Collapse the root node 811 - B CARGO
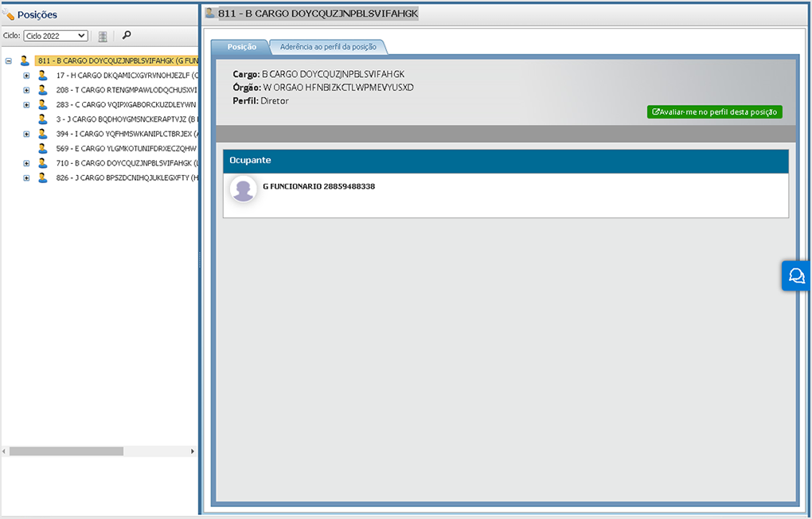 (x=8, y=60)
